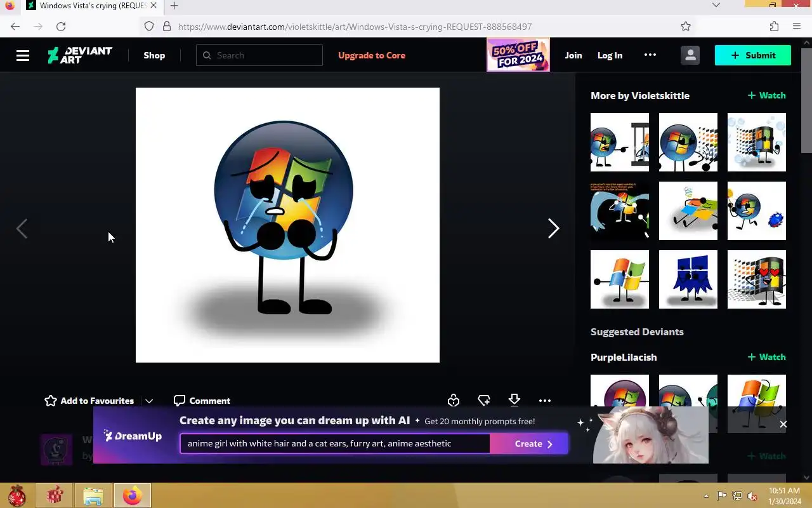
Task: Open the heart-eyed Windows flag thumbnail
Action: tap(757, 279)
